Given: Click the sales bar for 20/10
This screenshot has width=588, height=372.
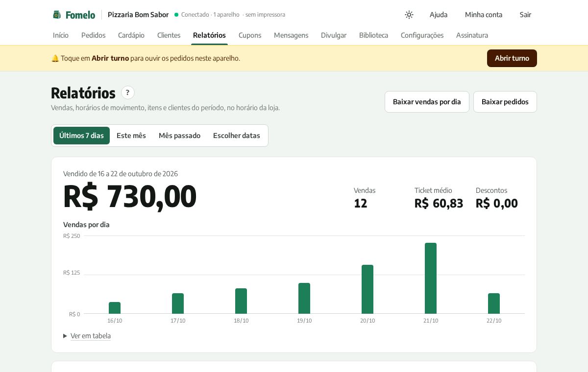Looking at the screenshot, I should [x=367, y=289].
